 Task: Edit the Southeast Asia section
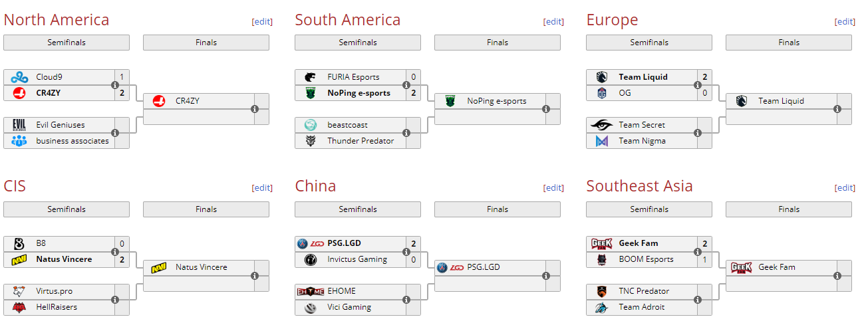[845, 187]
